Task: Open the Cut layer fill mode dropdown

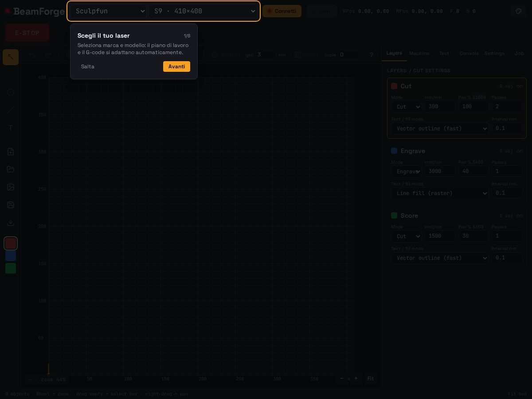Action: [x=440, y=129]
